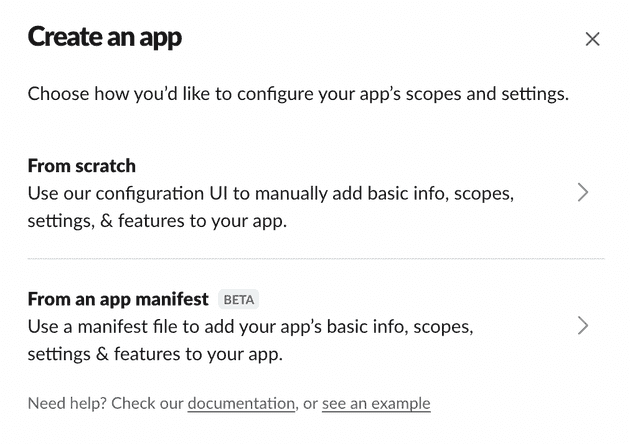630x444 pixels.
Task: Click the word or between the help links
Action: [x=310, y=404]
